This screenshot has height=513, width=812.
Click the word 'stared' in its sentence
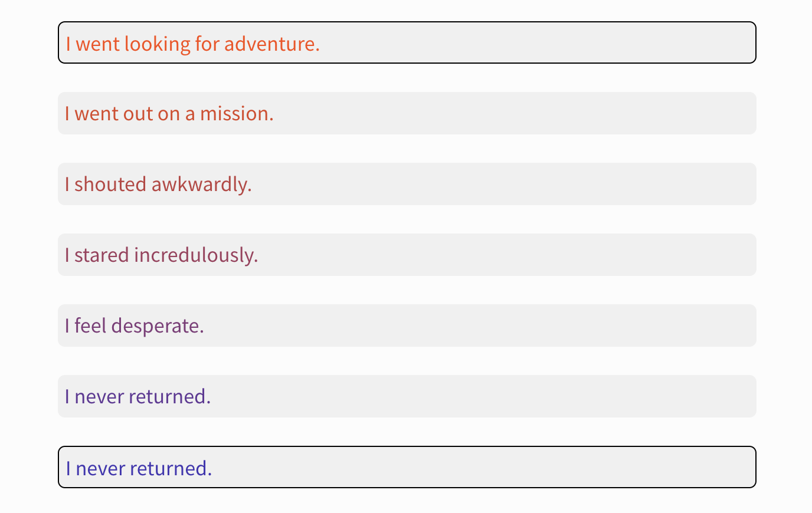coord(102,255)
